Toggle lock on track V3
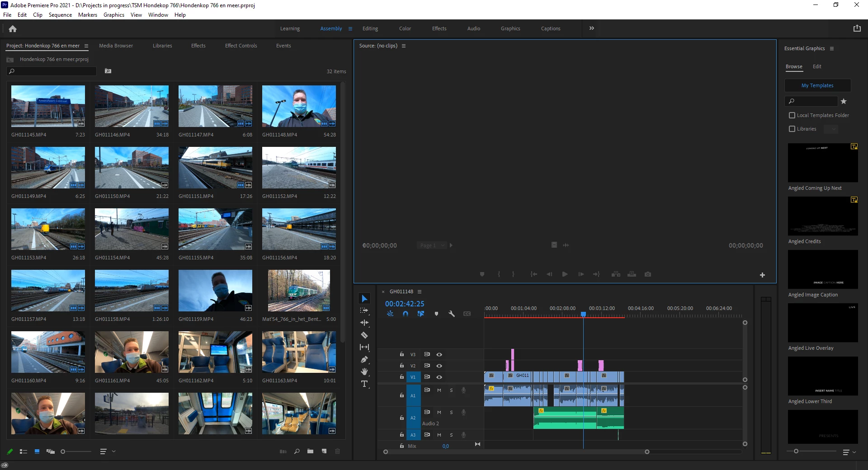The width and height of the screenshot is (868, 470). click(x=402, y=354)
